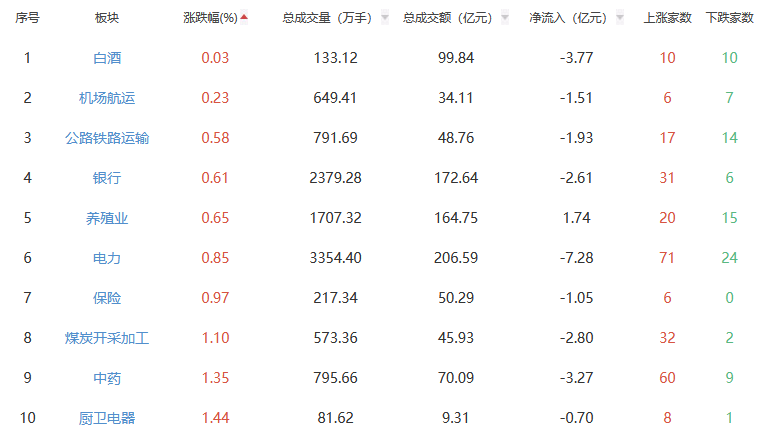Screen dimensions: 767x434
Task: Open the 机场航运 sector link
Action: [106, 98]
